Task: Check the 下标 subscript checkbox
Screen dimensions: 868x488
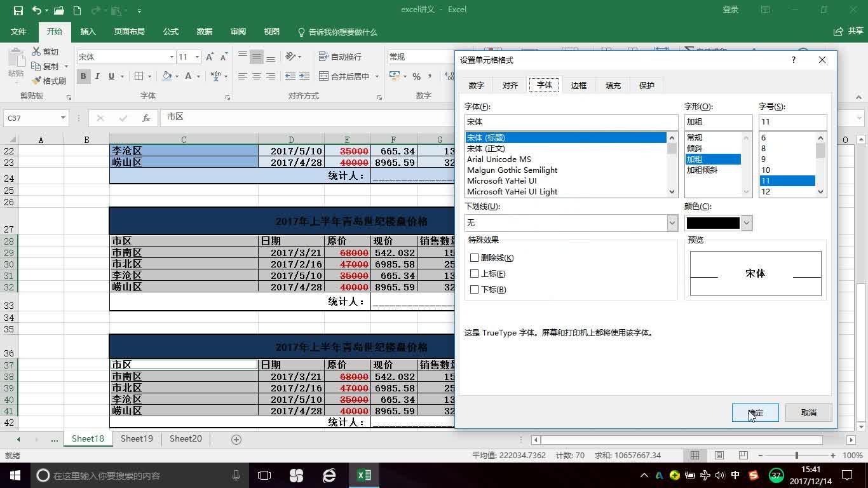Action: [474, 290]
